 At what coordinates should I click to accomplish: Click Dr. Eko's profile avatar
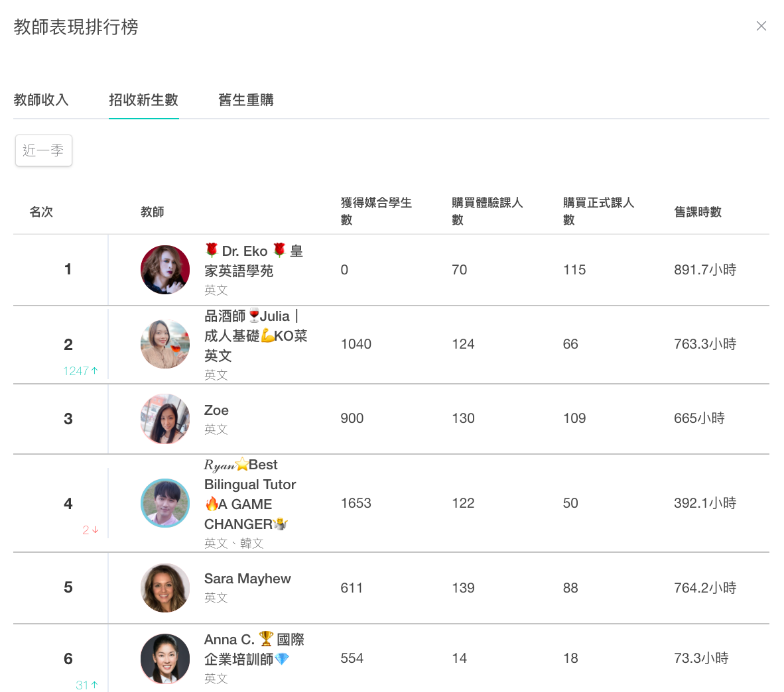click(x=165, y=270)
